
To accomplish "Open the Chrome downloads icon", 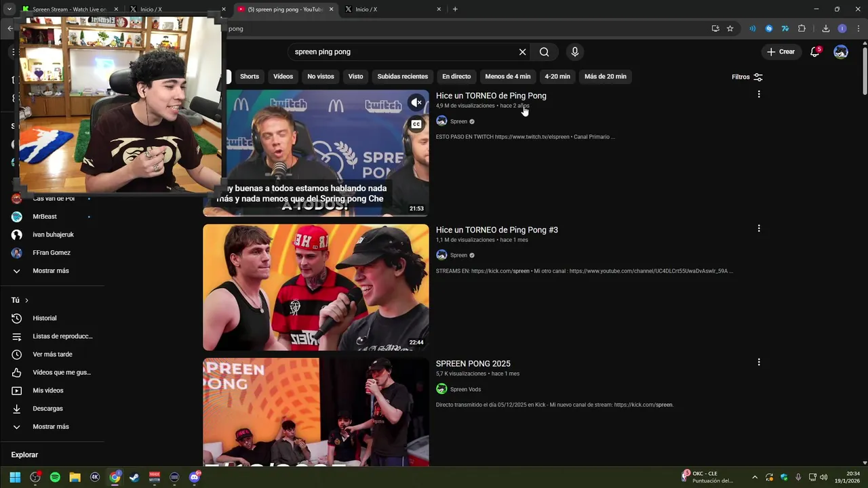I will 825,28.
